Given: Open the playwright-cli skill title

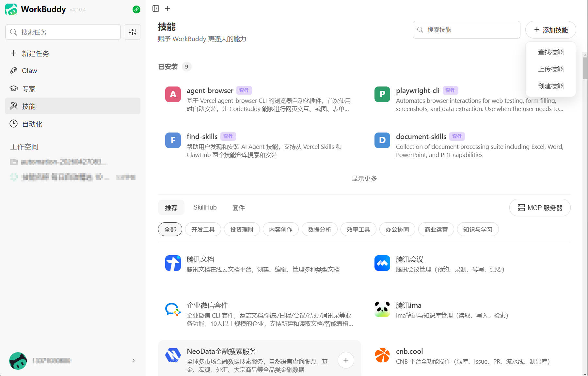Looking at the screenshot, I should (x=418, y=90).
